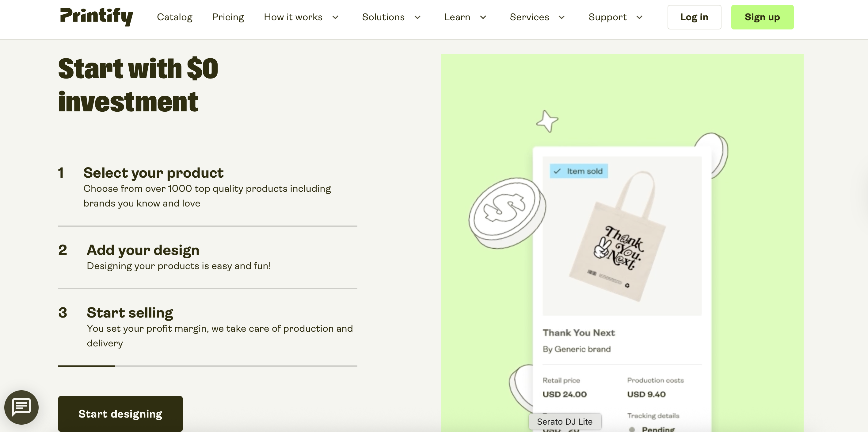This screenshot has height=432, width=868.
Task: Expand the How it works chevron
Action: tap(335, 17)
